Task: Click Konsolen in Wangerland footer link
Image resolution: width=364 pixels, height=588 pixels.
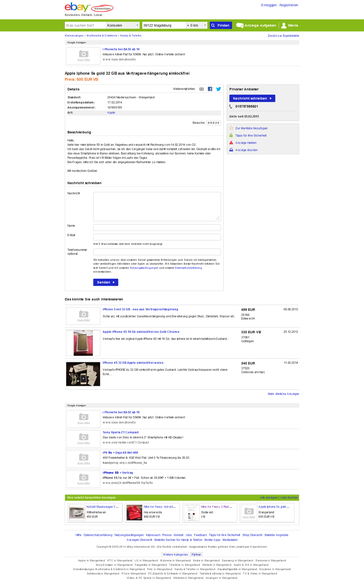Action: tap(275, 569)
